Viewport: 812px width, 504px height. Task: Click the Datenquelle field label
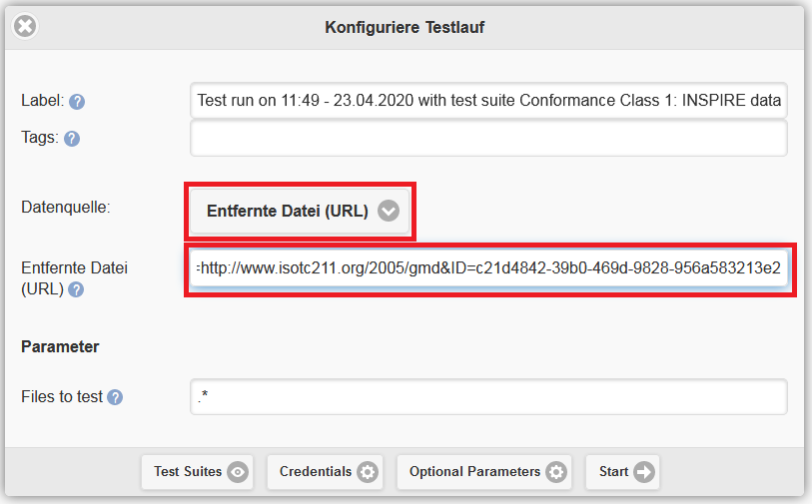(x=66, y=208)
